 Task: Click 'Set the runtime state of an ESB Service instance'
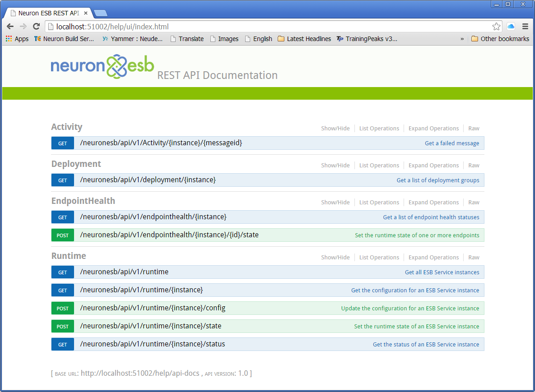pos(416,326)
